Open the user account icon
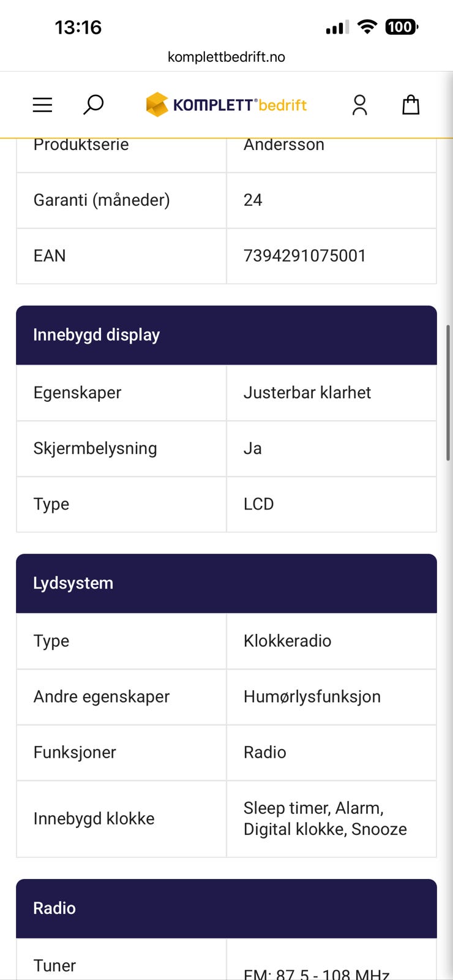 (360, 105)
